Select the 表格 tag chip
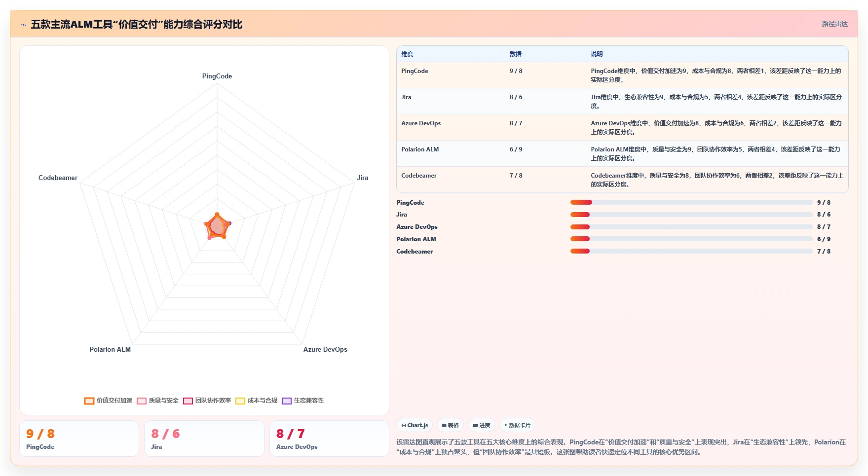Screen dimensions: 868x476 point(450,425)
